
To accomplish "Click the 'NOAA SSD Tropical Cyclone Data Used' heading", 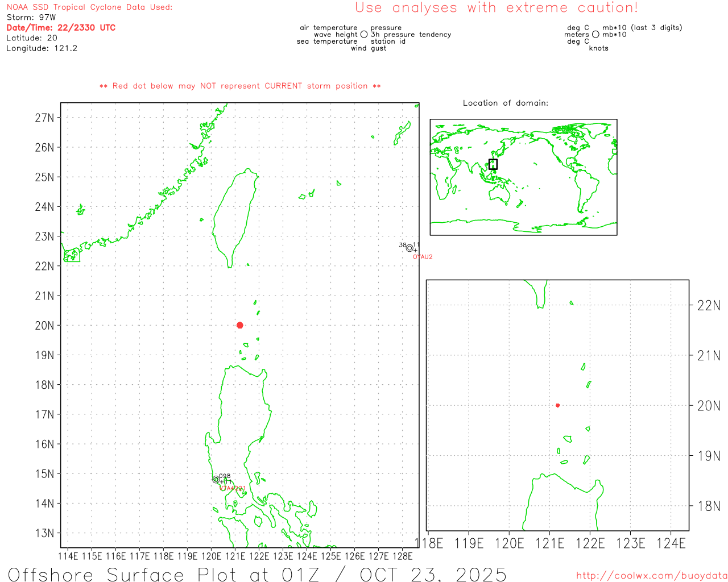I will 89,7.
